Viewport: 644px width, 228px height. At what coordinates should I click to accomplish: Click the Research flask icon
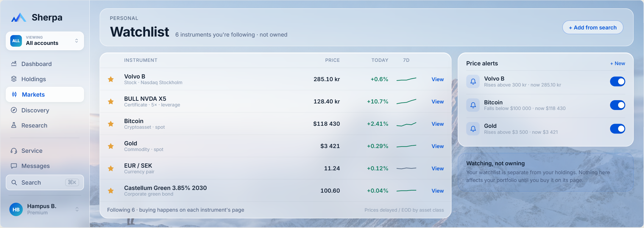[x=14, y=125]
